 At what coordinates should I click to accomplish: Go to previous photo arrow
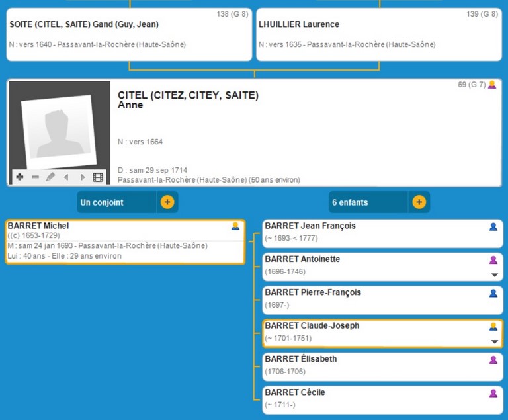pos(65,177)
